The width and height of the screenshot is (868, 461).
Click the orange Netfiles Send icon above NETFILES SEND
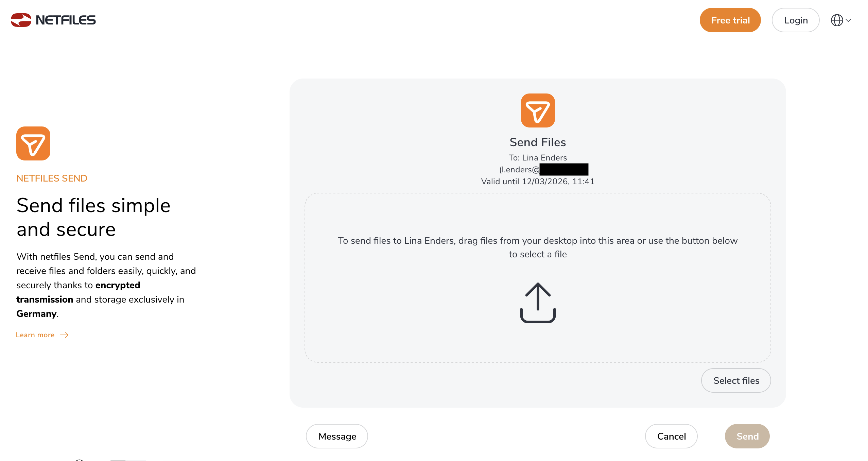pos(33,143)
